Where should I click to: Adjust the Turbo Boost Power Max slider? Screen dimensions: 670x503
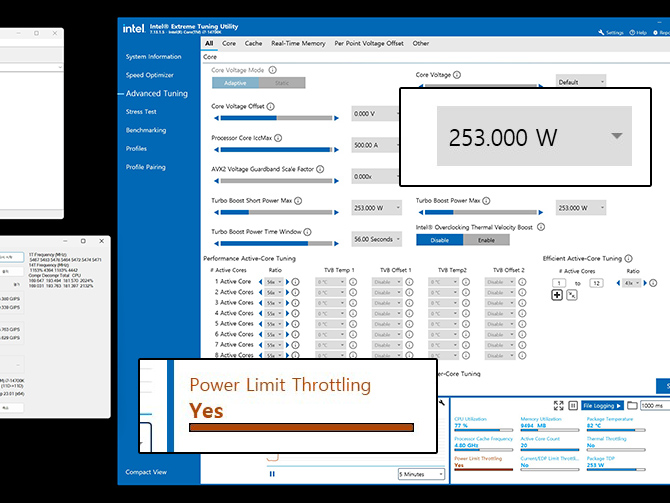(x=480, y=212)
